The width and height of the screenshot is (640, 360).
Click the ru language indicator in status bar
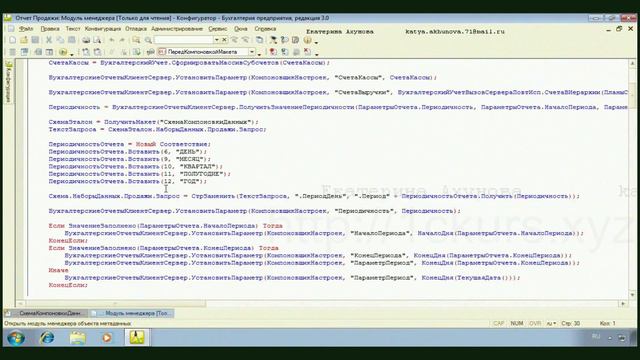551,323
